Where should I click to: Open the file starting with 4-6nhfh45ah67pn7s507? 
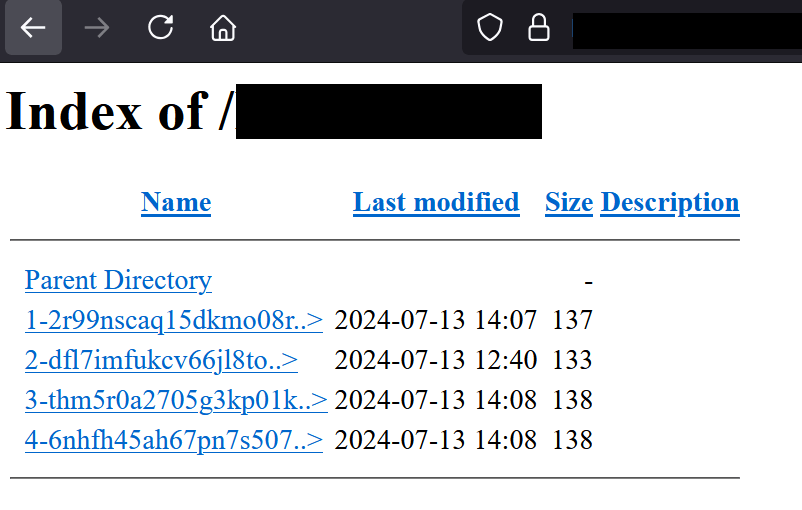pyautogui.click(x=174, y=440)
